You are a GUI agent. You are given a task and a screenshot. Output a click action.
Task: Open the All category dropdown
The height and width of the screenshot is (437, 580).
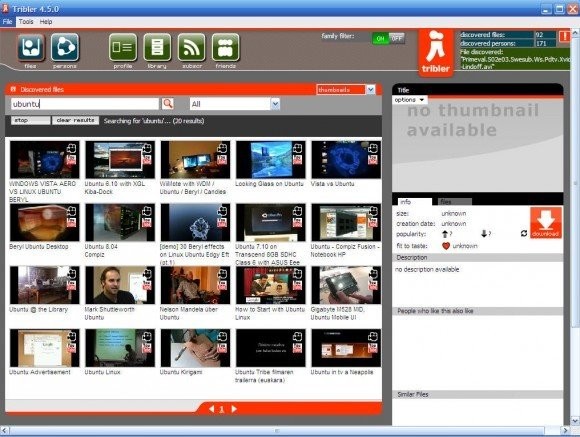275,104
